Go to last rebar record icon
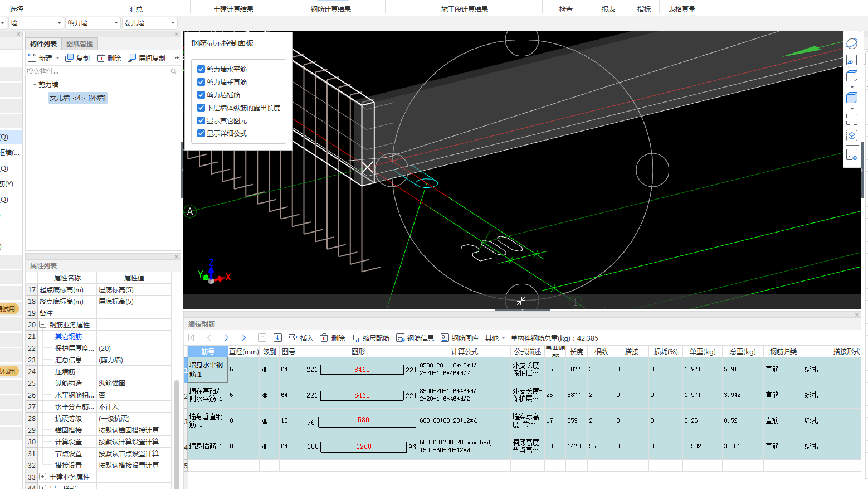 [244, 338]
